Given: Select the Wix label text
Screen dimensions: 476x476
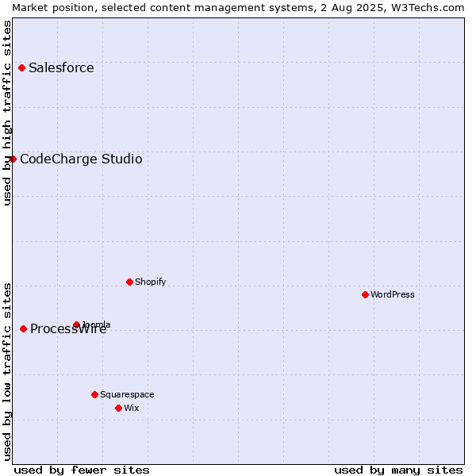Looking at the screenshot, I should point(132,408).
